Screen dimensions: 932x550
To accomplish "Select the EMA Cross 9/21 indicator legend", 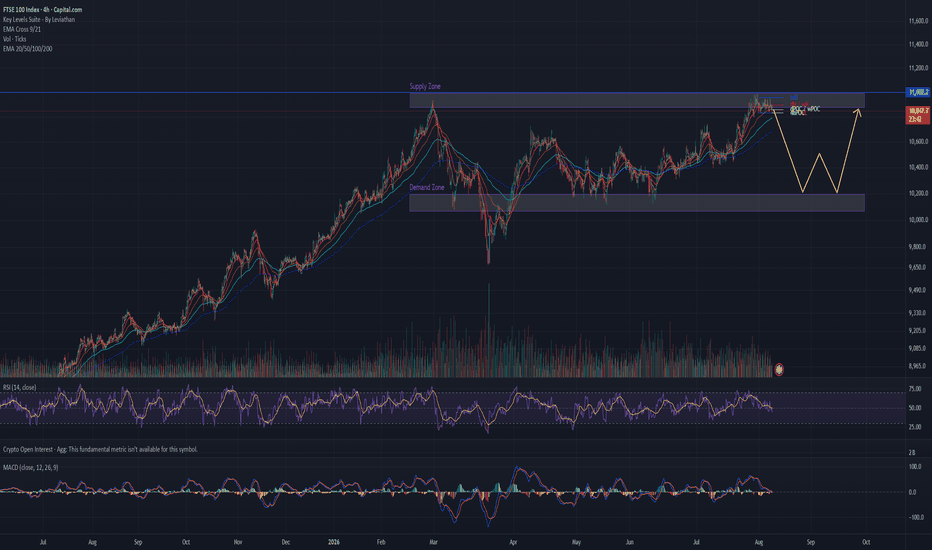I will coord(22,29).
